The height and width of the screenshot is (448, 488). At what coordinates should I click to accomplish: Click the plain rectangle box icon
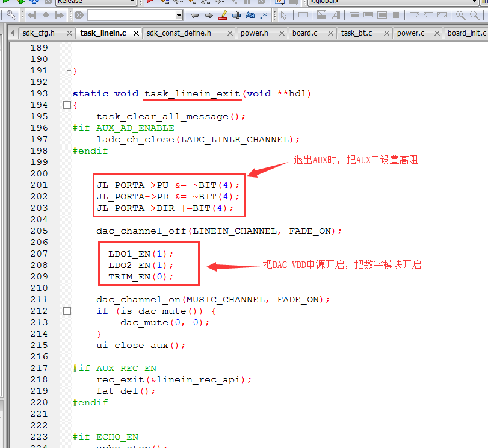click(303, 15)
